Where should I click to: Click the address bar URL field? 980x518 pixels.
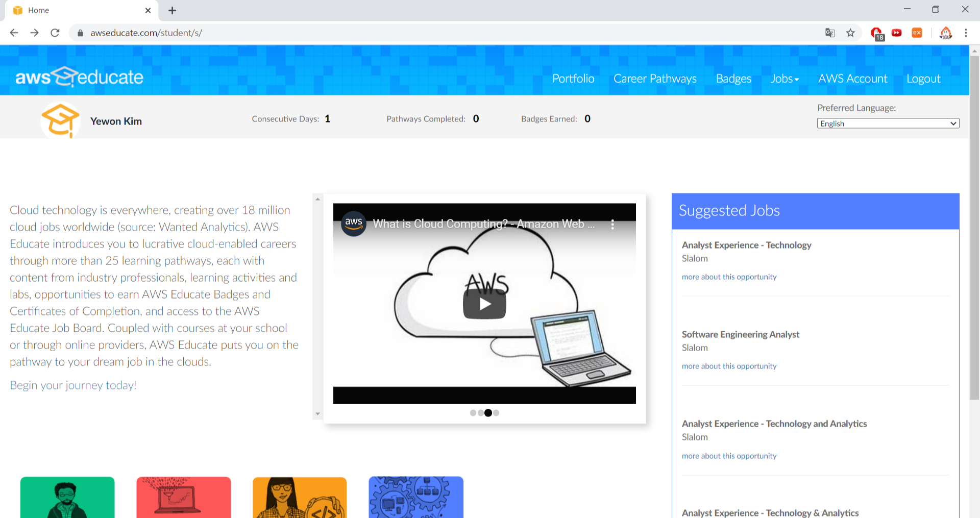[449, 33]
